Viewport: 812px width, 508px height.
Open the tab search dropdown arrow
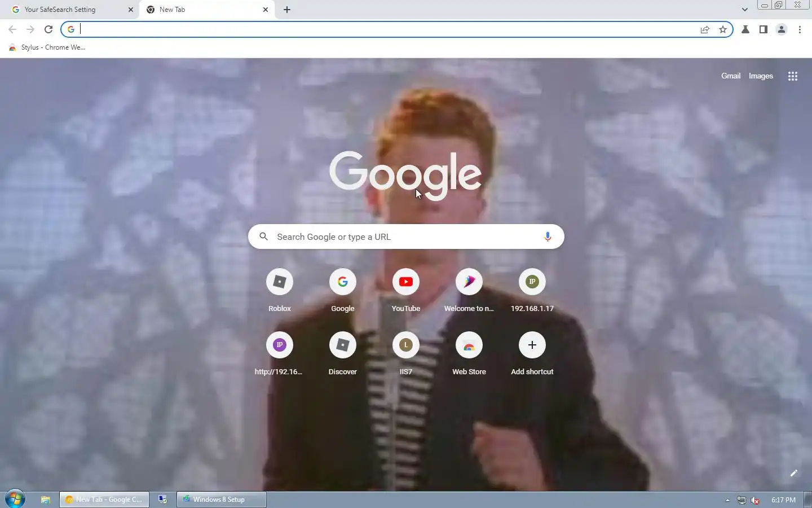point(744,10)
